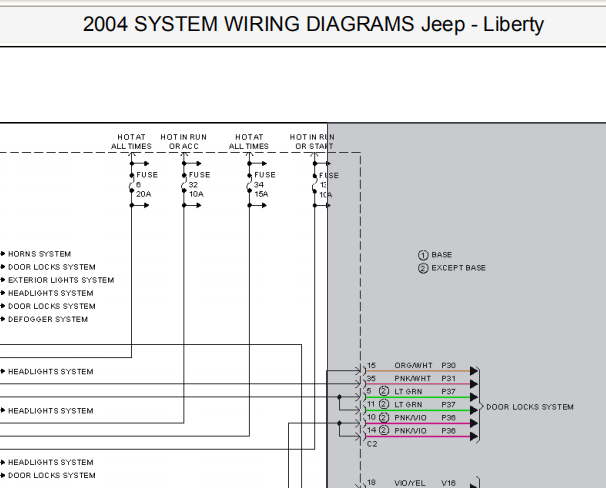Click the circuit code "P30"
This screenshot has width=606, height=488.
(449, 366)
